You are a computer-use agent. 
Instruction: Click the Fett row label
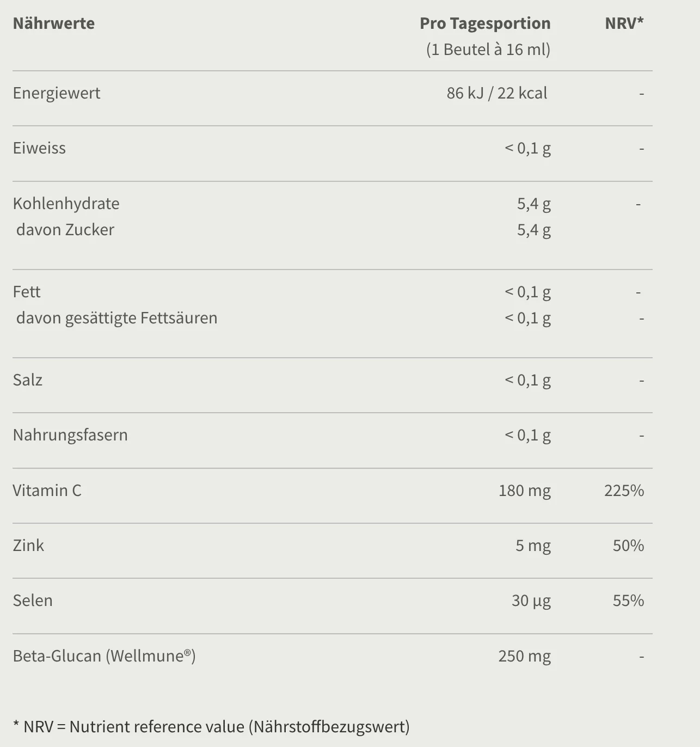(27, 292)
